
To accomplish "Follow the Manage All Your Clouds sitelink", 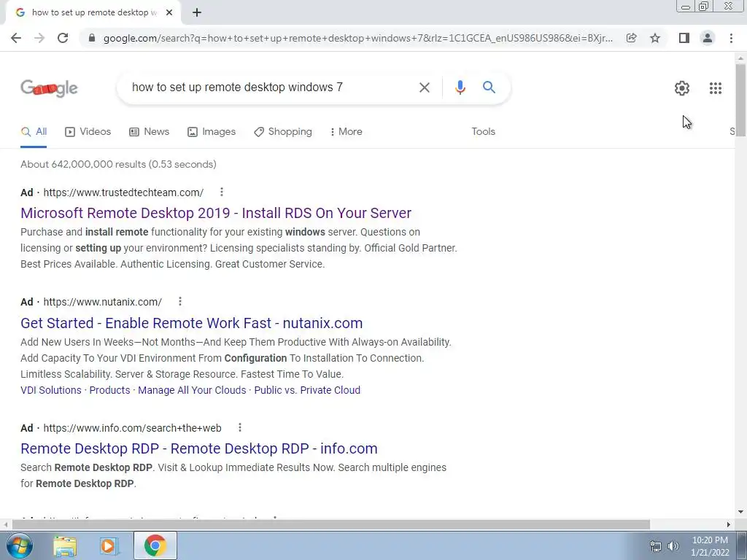I will coord(192,390).
